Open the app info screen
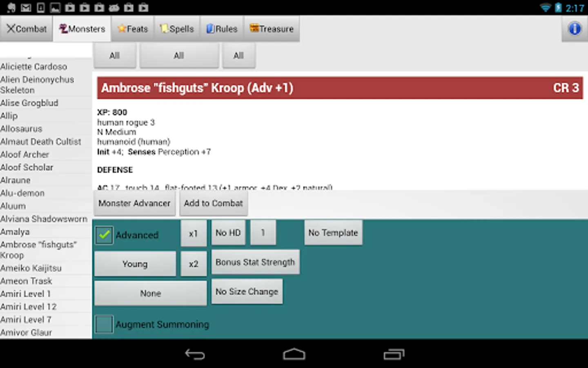Viewport: 588px width, 368px height. pyautogui.click(x=574, y=29)
